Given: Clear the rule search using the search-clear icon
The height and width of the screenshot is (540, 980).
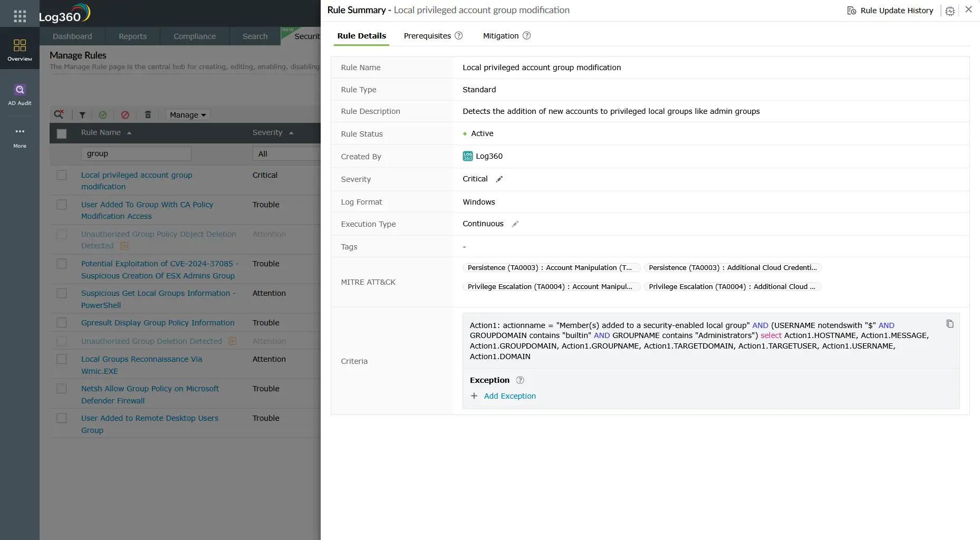Looking at the screenshot, I should [59, 114].
